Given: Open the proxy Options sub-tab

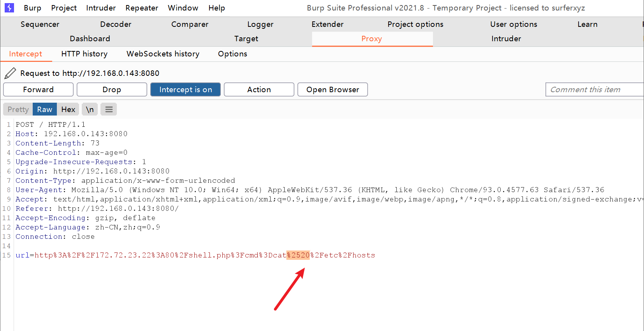Looking at the screenshot, I should coord(232,54).
